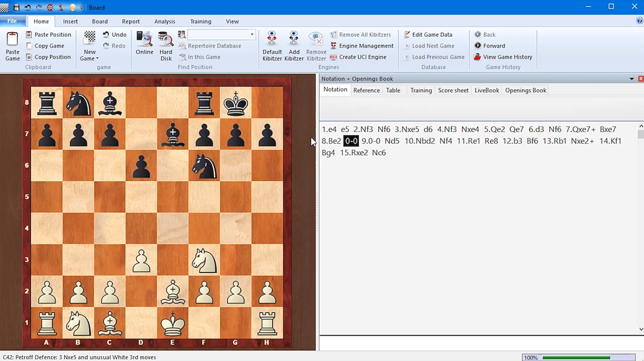
Task: Click the save icon in title bar
Action: (x=16, y=8)
